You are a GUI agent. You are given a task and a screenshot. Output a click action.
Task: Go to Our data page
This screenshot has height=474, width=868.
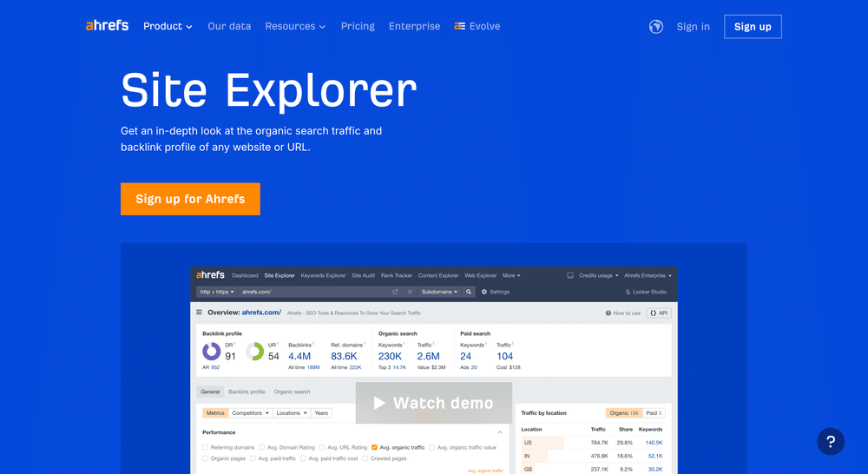229,26
